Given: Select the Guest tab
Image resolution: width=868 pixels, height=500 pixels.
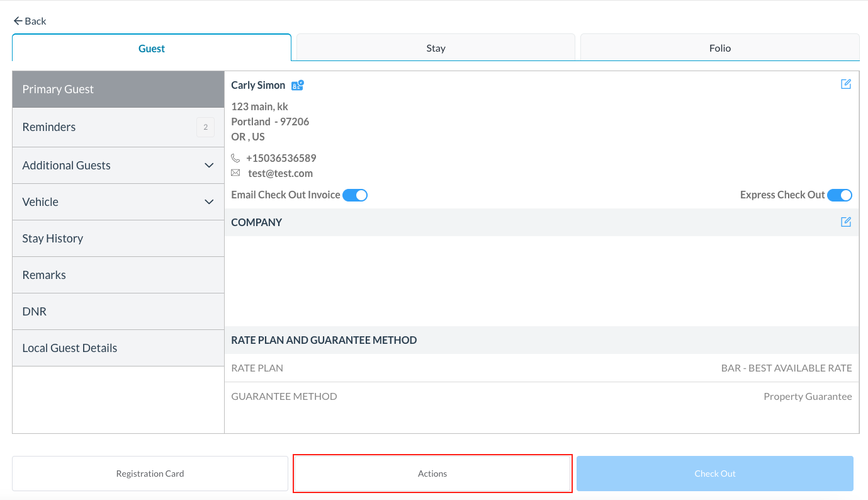Looking at the screenshot, I should click(152, 48).
